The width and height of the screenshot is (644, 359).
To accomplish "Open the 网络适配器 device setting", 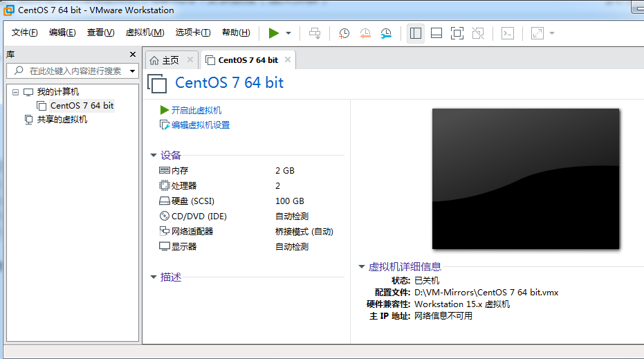I will point(192,231).
